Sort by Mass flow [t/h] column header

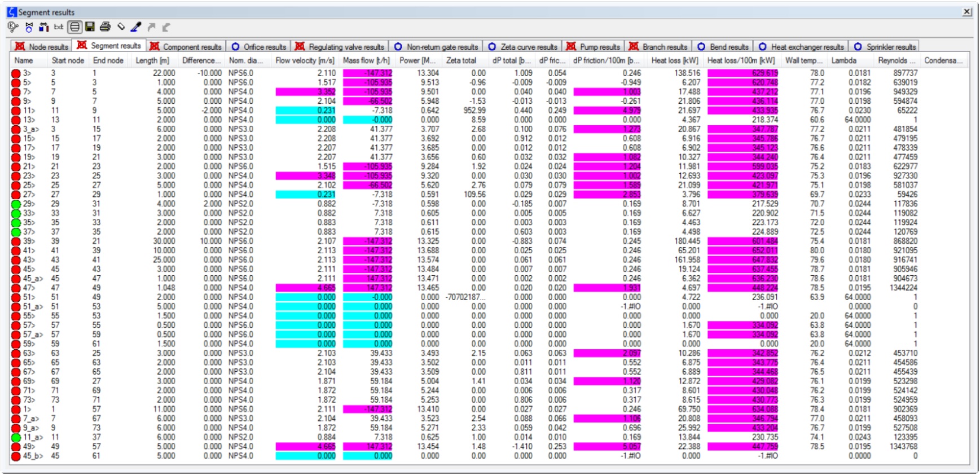coord(366,60)
